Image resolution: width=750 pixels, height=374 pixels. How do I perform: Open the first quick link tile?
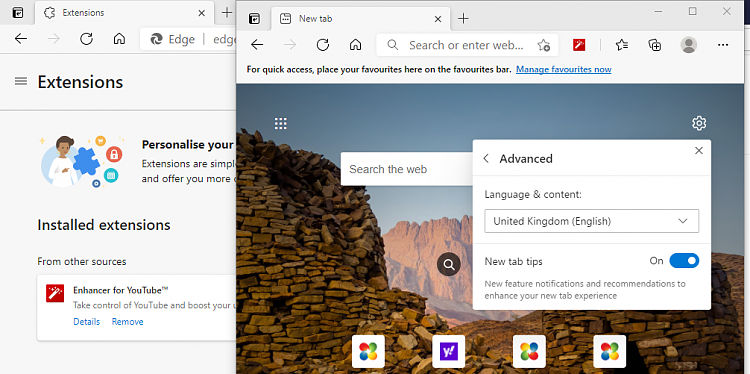tap(368, 352)
